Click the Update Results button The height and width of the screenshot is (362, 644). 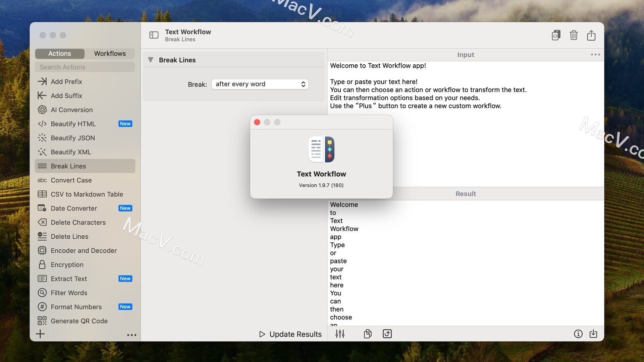tap(290, 334)
